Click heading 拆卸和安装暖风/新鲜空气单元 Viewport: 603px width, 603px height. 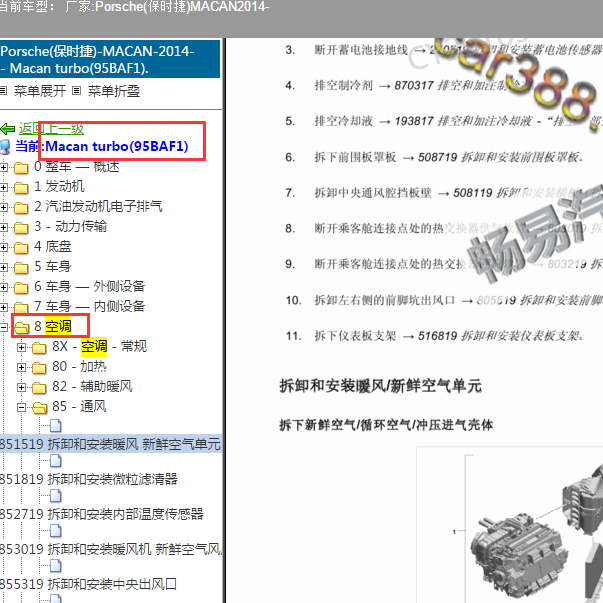(x=380, y=385)
